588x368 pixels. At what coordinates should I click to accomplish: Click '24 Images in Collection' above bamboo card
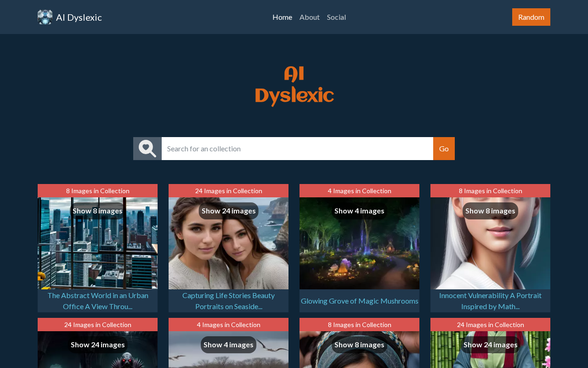tap(490, 325)
